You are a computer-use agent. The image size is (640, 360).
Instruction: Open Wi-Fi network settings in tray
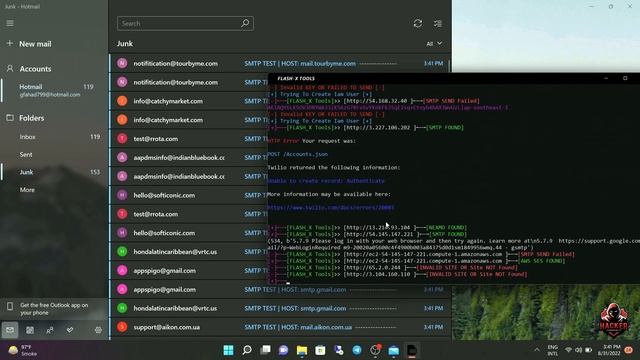point(568,350)
